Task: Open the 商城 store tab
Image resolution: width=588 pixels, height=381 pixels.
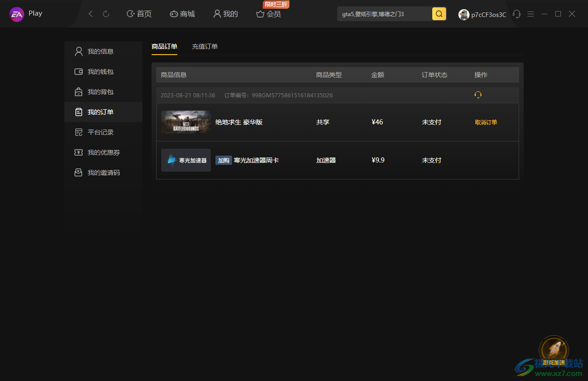Action: click(x=182, y=14)
